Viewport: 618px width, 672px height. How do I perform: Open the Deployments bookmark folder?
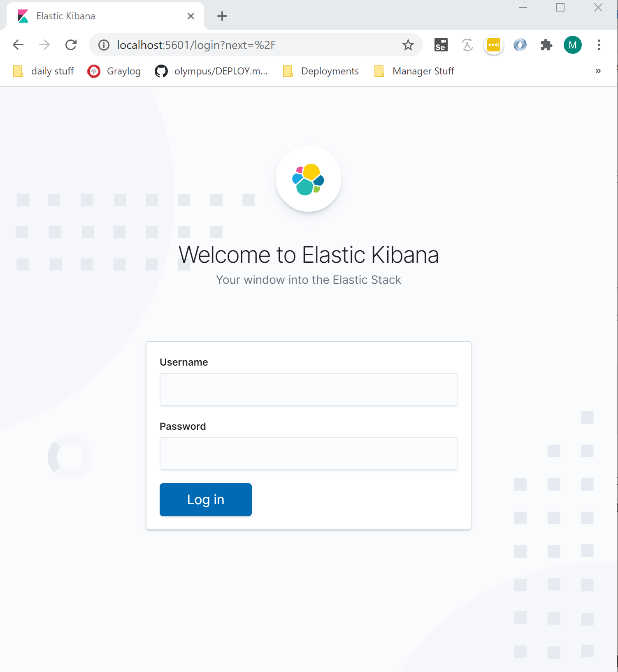tap(321, 71)
